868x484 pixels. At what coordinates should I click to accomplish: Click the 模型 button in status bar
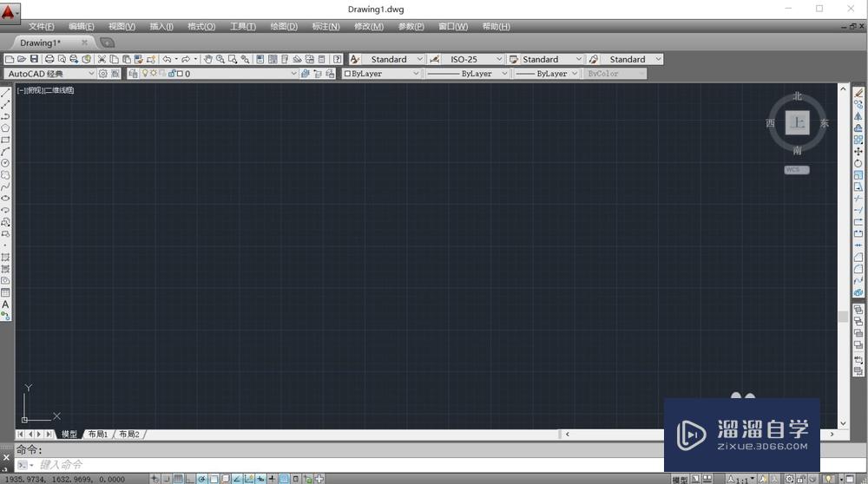pos(680,479)
